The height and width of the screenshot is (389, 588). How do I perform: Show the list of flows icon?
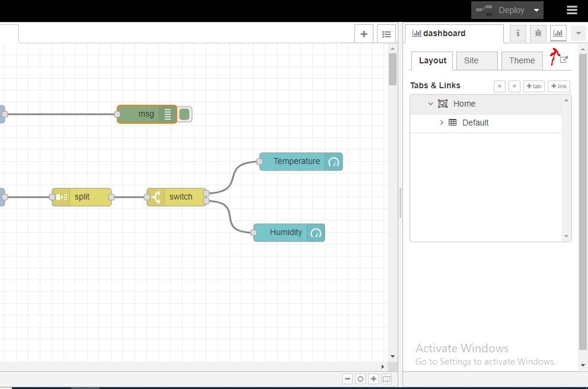click(x=386, y=34)
